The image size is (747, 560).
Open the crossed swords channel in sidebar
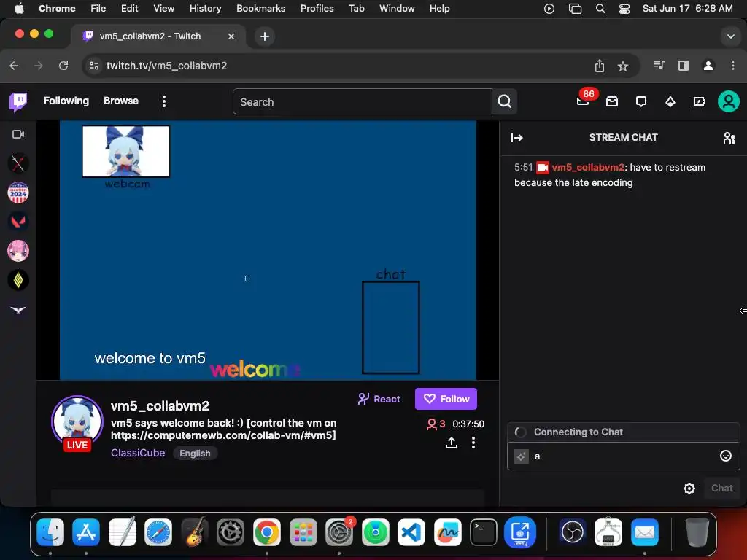coord(18,163)
